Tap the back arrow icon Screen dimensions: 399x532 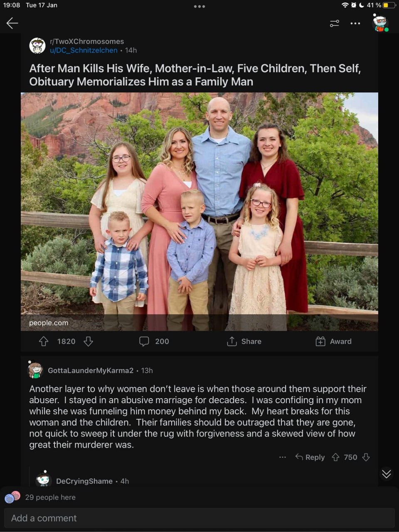12,23
